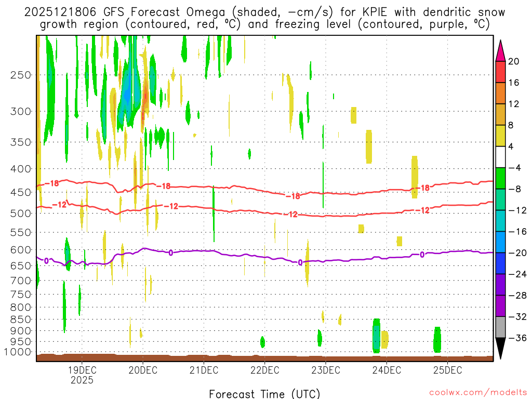Click the 23DEC date label
This screenshot has height=399, width=532.
[x=326, y=370]
